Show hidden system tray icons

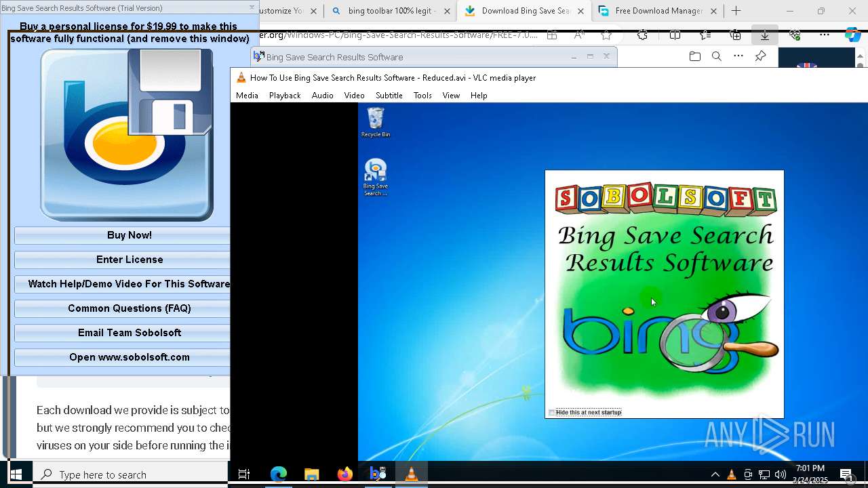pos(715,474)
